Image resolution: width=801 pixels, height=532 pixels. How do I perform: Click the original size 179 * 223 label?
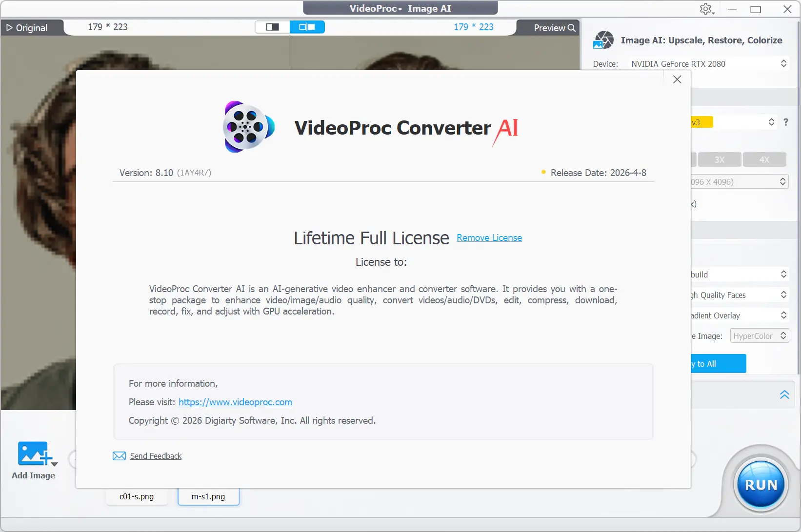pos(108,27)
